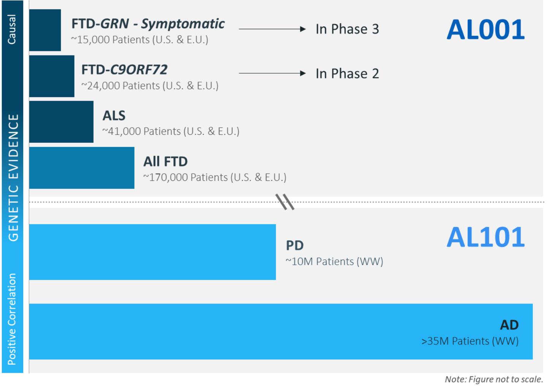Screen dimensions: 551x392
Task: Click the AL001 heading
Action: tap(485, 30)
